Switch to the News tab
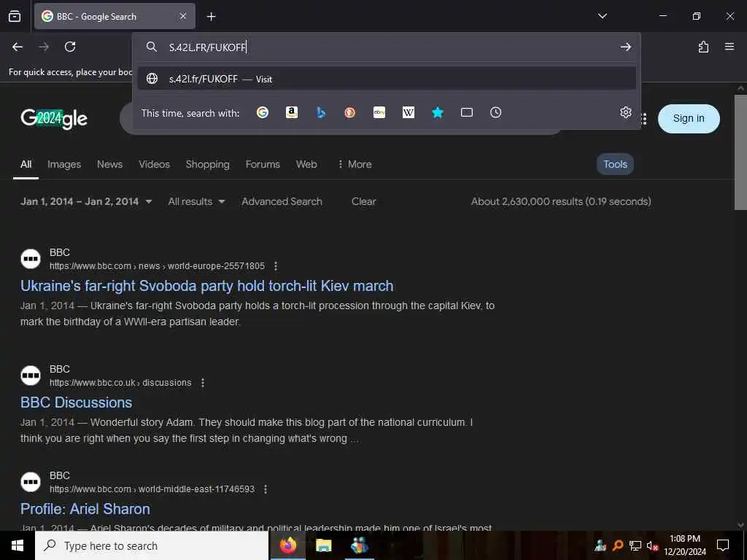The width and height of the screenshot is (747, 560). (x=109, y=164)
